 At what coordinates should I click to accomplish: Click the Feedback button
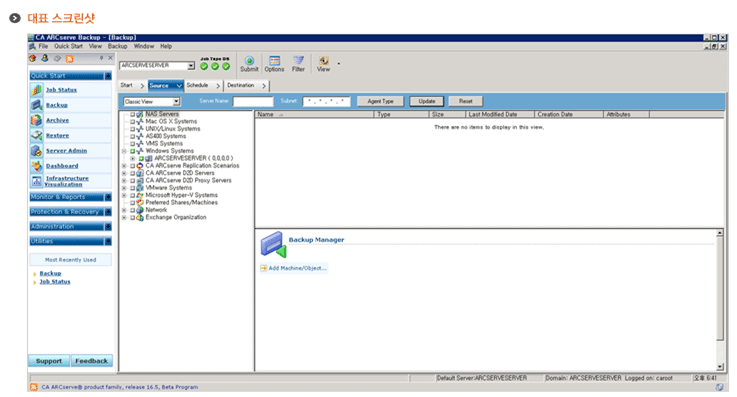pos(92,361)
